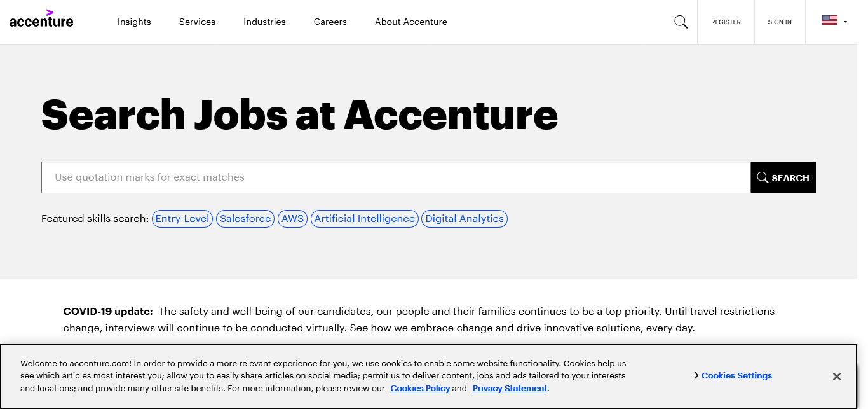
Task: Choose the AWS featured skill
Action: 292,219
